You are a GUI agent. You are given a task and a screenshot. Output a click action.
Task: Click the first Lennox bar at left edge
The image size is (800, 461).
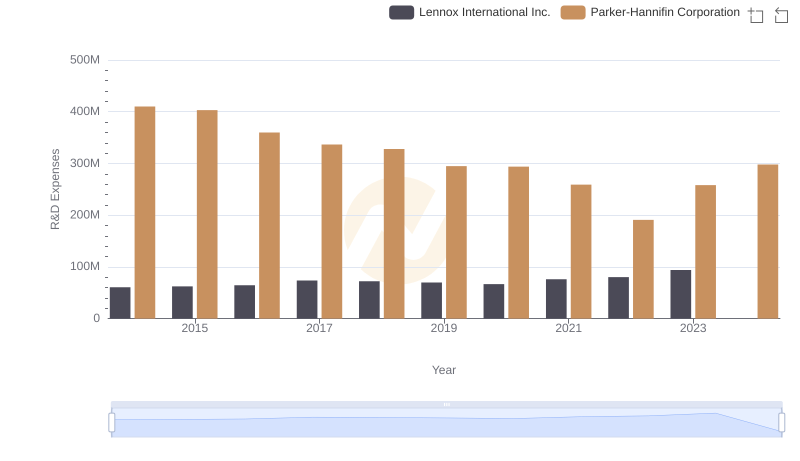[x=120, y=303]
